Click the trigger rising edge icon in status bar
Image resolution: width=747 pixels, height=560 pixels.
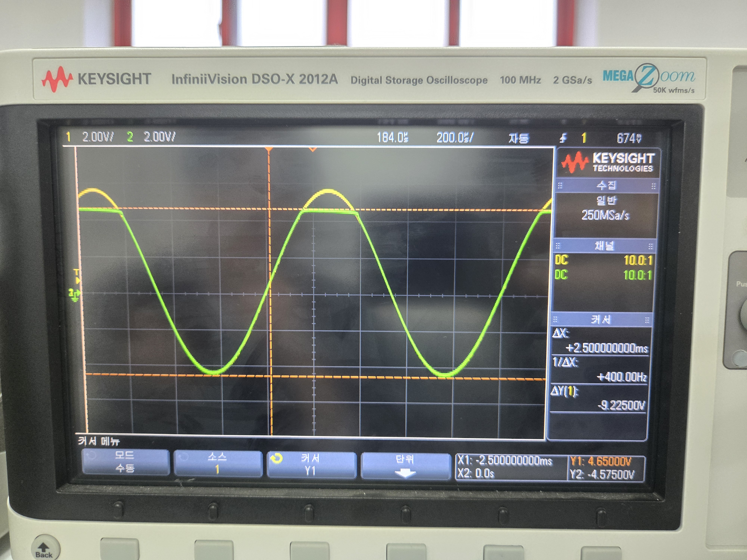click(563, 138)
